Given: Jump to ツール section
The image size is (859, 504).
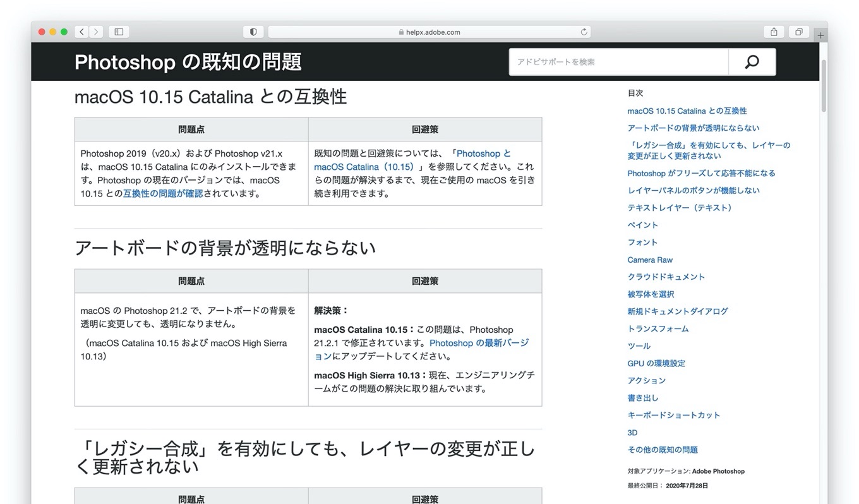Looking at the screenshot, I should (639, 346).
